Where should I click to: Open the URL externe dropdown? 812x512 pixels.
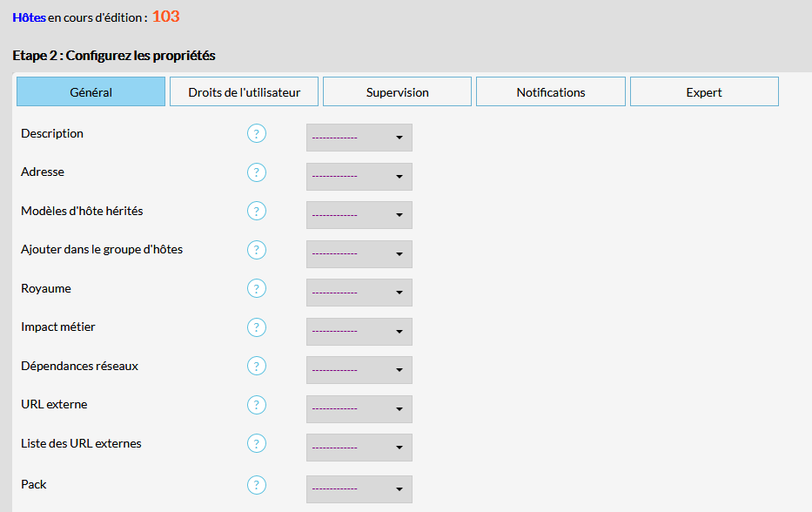[x=359, y=408]
